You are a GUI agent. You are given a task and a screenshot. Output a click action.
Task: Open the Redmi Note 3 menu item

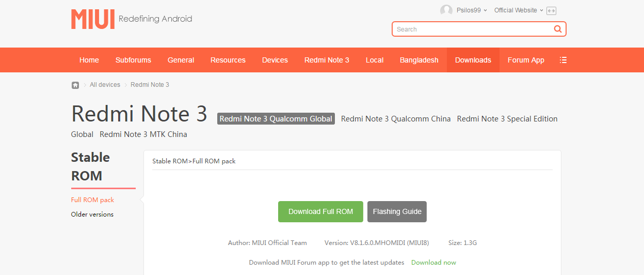coord(327,60)
